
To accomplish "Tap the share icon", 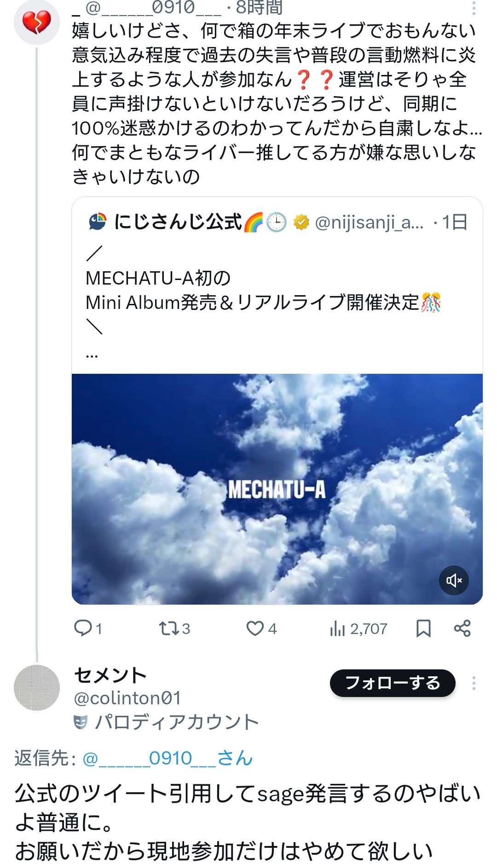I will click(462, 628).
